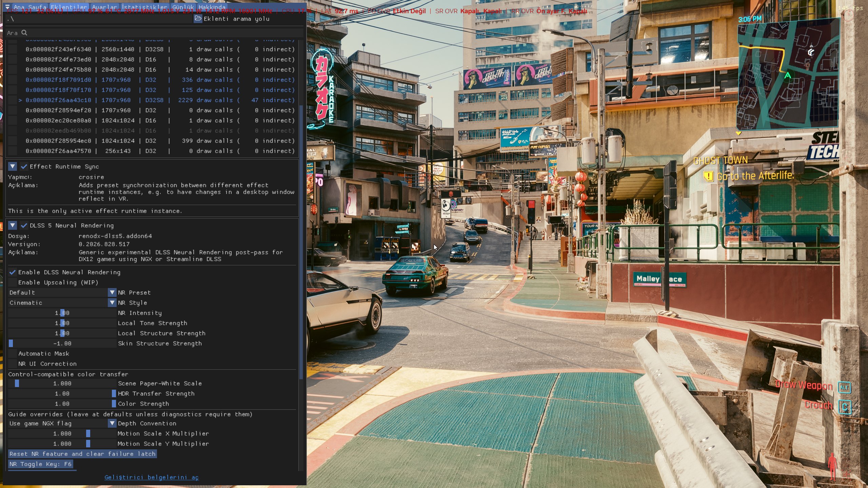Image resolution: width=868 pixels, height=488 pixels.
Task: Open the Hakkında tab
Action: [x=212, y=7]
